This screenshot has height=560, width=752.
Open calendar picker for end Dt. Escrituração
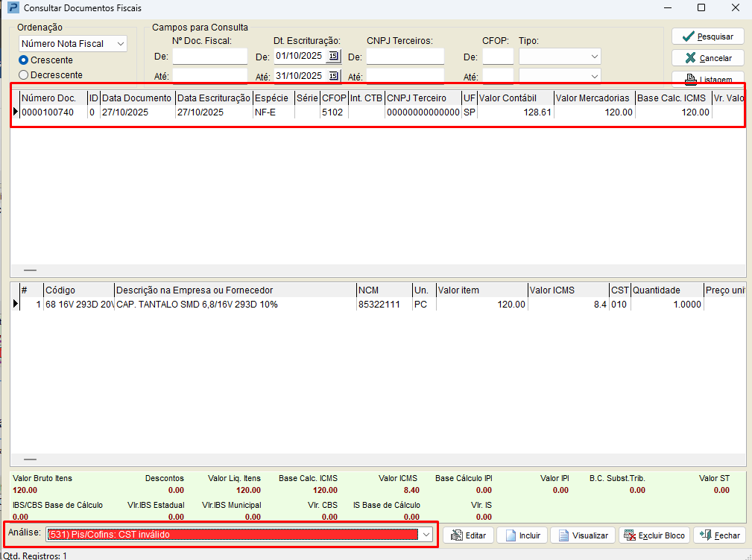333,76
